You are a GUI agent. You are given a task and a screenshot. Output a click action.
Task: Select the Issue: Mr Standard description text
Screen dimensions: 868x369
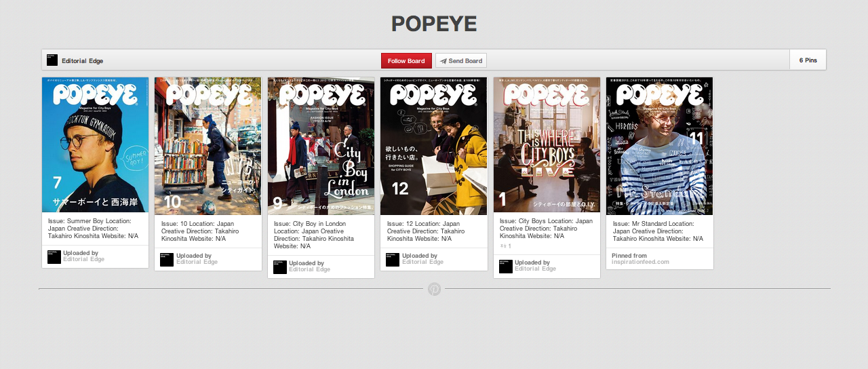(x=659, y=231)
